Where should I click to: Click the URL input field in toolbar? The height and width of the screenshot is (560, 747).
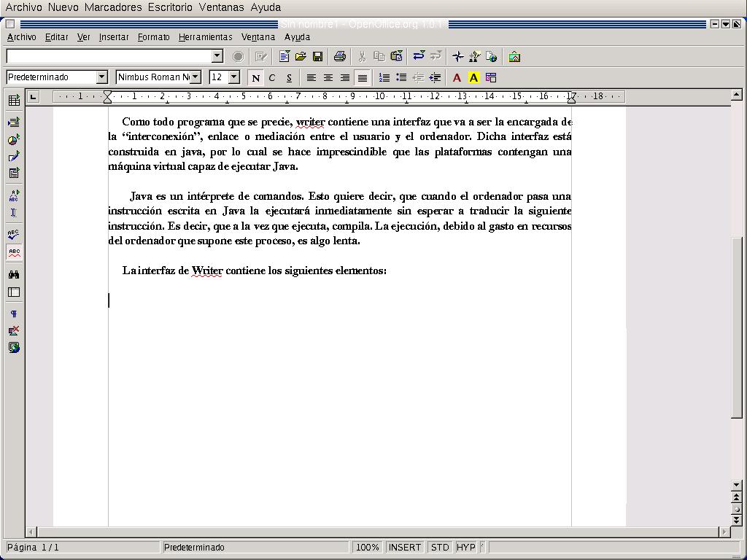click(x=109, y=56)
